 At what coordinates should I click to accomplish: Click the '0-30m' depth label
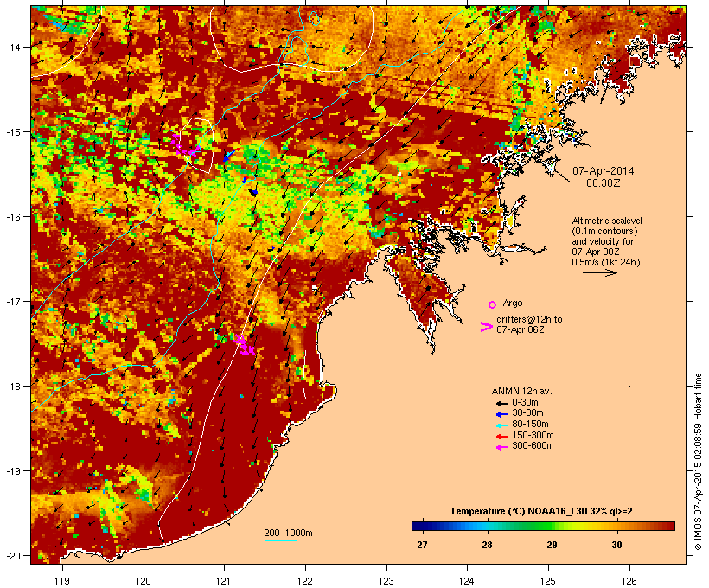pyautogui.click(x=525, y=403)
